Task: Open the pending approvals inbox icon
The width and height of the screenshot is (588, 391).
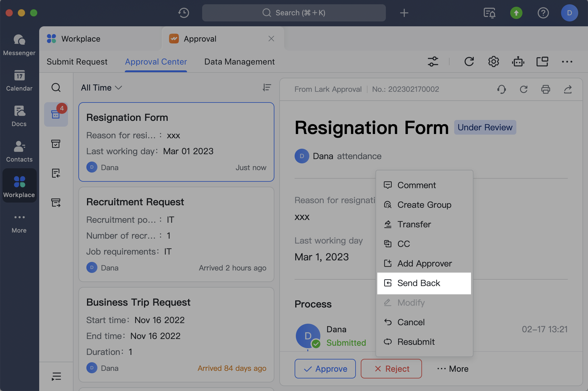Action: pos(56,114)
